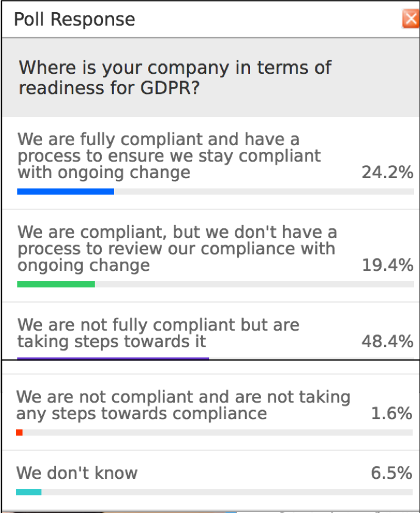Click the Poll Response title text
Screen dimensions: 420x513
click(x=74, y=20)
